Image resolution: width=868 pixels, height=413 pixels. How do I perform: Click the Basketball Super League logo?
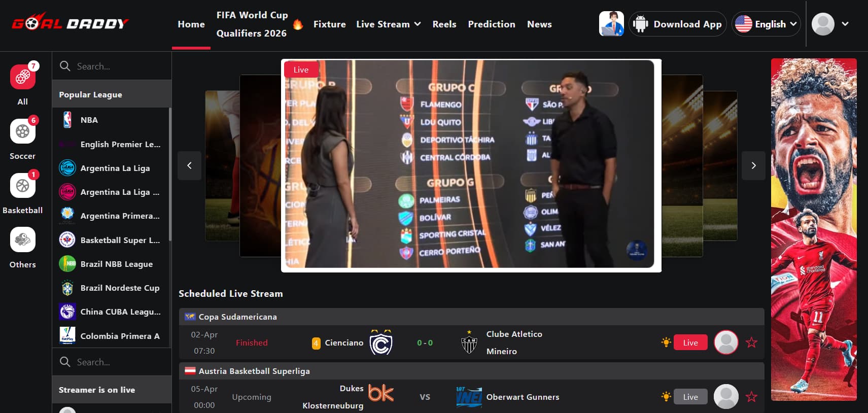click(67, 240)
